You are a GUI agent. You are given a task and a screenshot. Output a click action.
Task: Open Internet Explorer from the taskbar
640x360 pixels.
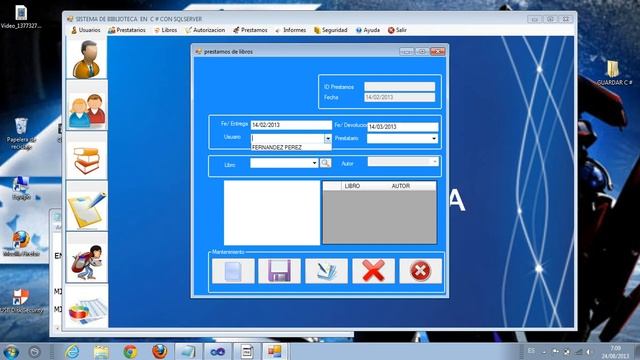[x=72, y=351]
